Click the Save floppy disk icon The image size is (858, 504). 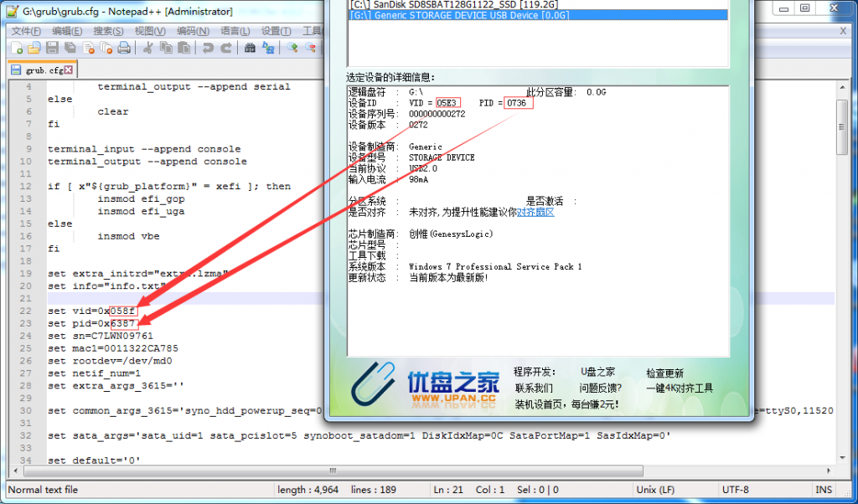point(52,48)
